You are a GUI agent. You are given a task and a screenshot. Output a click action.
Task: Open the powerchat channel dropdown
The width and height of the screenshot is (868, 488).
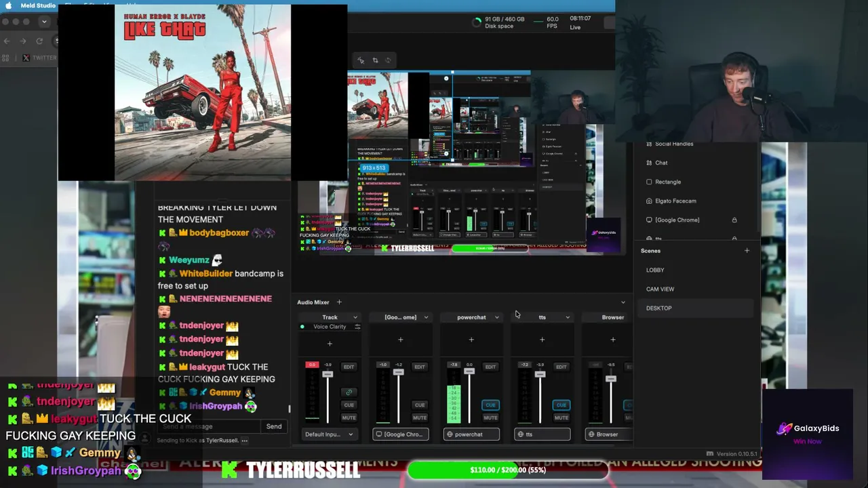(496, 317)
